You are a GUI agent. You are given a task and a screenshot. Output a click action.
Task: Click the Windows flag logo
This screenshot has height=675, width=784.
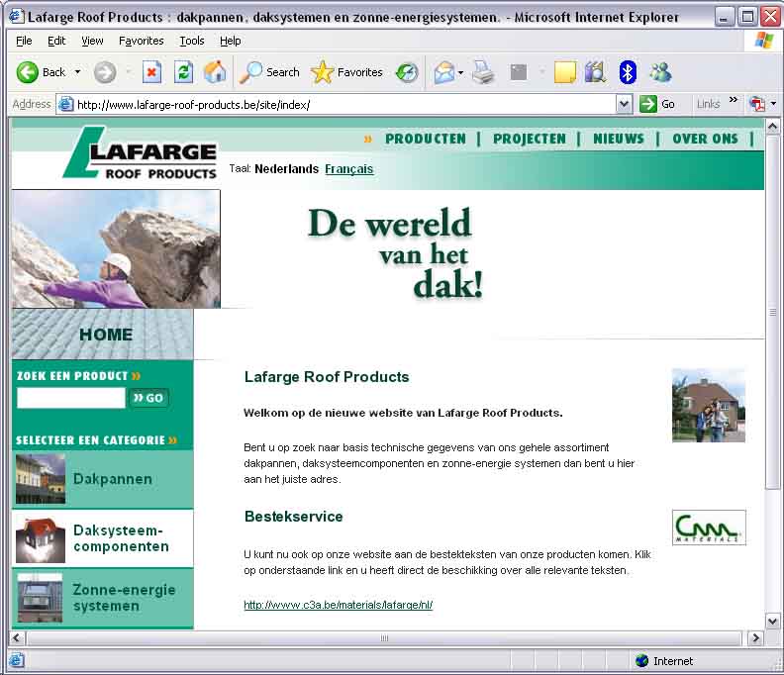coord(764,41)
